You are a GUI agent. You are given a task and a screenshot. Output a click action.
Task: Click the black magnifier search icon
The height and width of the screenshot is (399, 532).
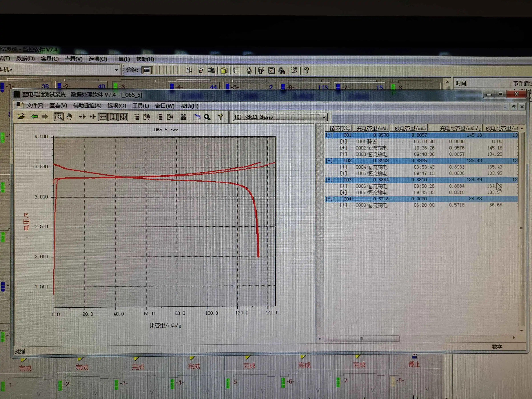(x=207, y=117)
